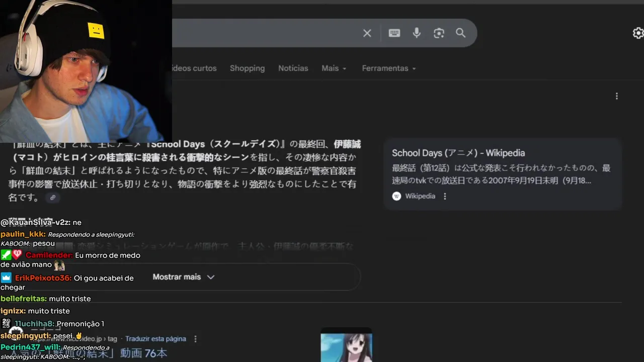Viewport: 644px width, 362px height.
Task: Open the Ferramentas dropdown
Action: click(x=389, y=68)
